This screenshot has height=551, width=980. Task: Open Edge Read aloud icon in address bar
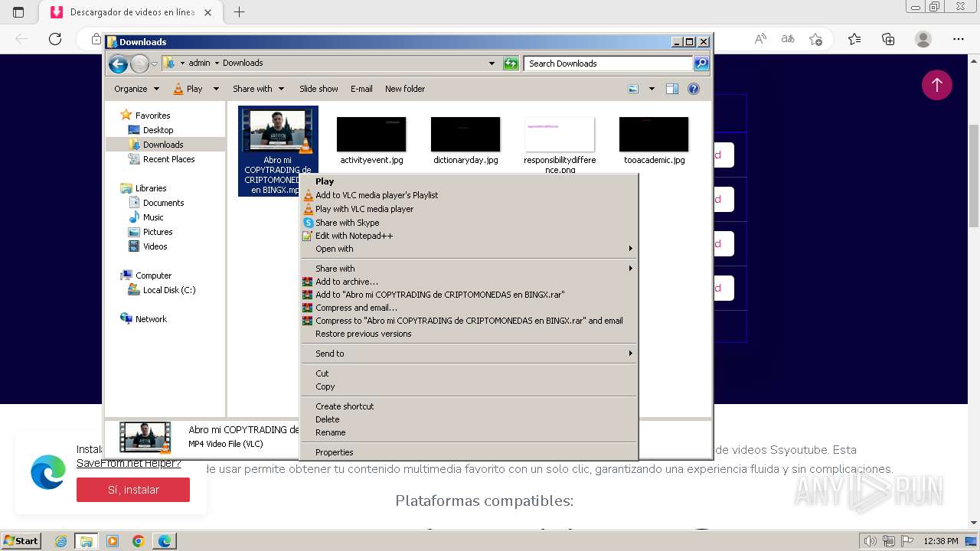coord(760,38)
